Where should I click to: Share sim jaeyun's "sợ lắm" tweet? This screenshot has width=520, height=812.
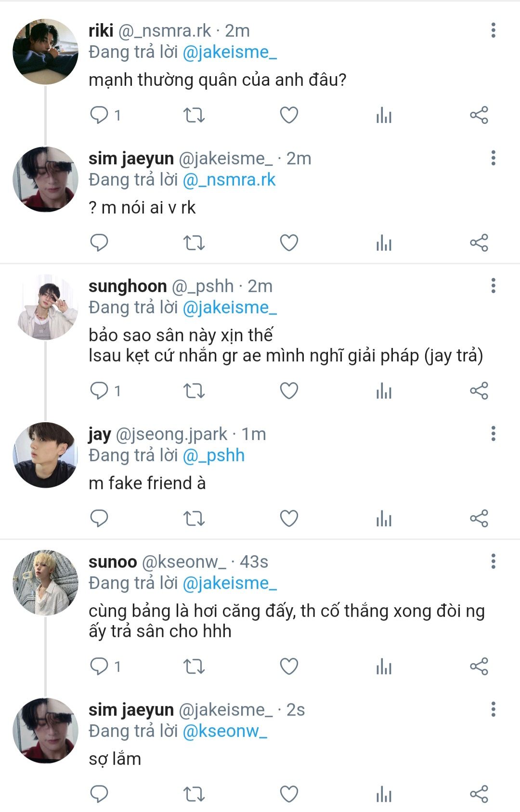tap(479, 794)
